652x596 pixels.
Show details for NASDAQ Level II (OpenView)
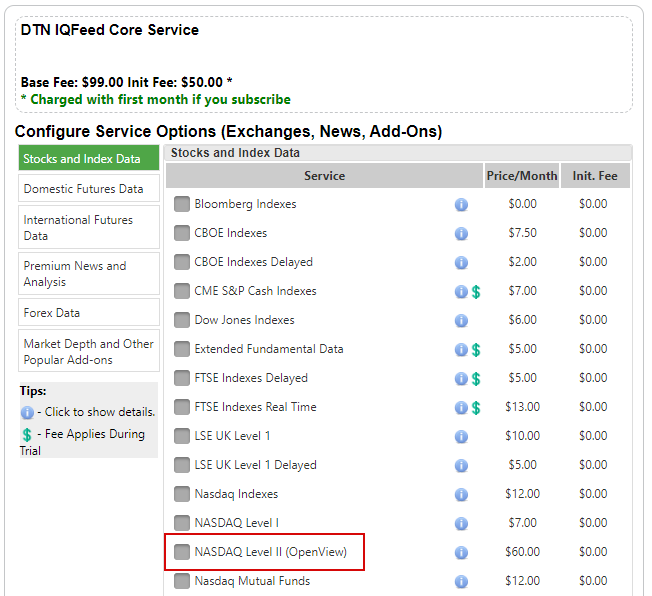pos(461,553)
